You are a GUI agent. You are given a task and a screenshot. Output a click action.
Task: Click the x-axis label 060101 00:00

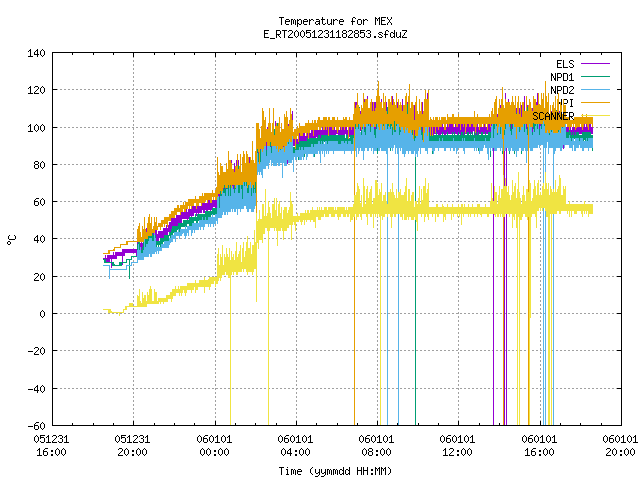[x=214, y=446]
